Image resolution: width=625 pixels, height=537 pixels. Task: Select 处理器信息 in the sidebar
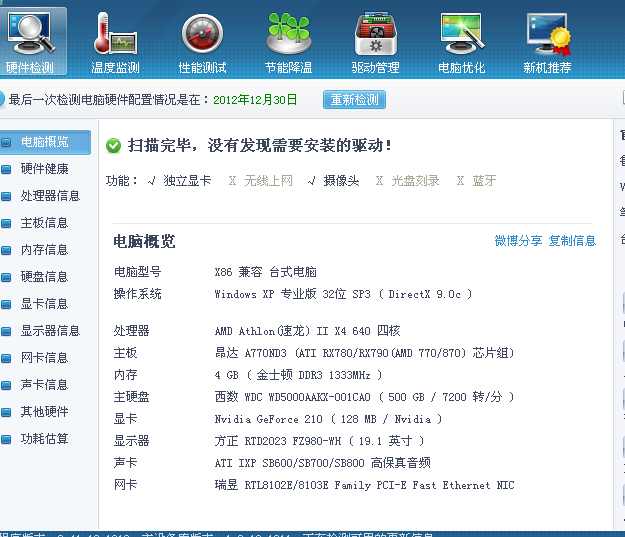click(50, 196)
